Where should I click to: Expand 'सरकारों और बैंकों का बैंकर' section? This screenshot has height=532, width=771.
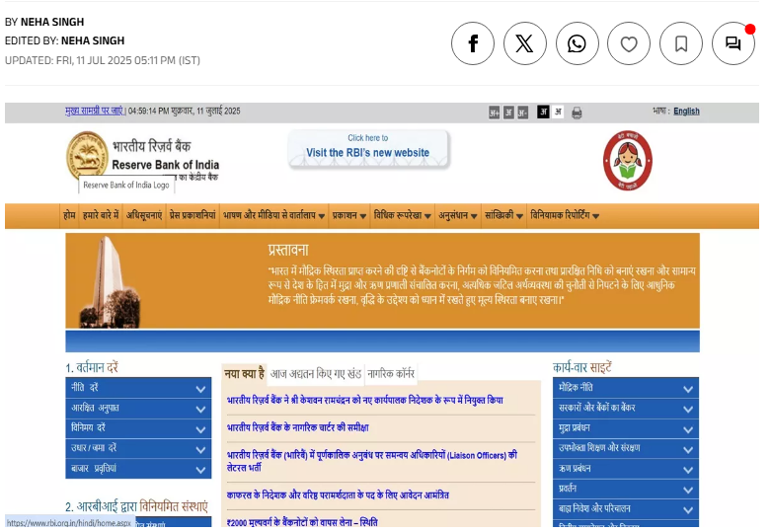626,408
